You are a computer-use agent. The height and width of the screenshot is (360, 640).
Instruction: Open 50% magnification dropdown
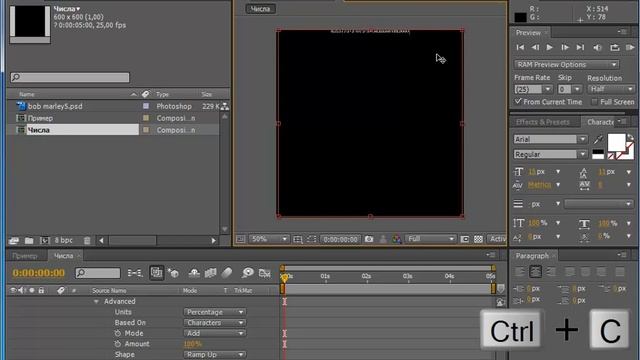click(269, 239)
